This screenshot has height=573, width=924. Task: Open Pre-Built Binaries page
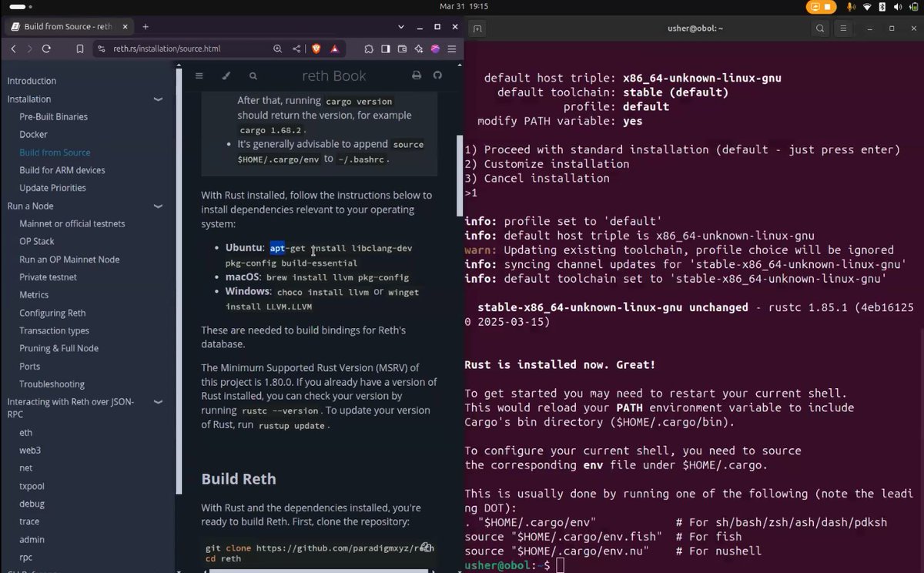coord(53,117)
